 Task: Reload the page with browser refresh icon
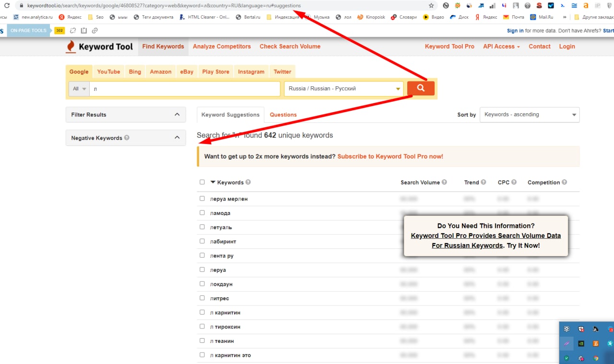7,6
